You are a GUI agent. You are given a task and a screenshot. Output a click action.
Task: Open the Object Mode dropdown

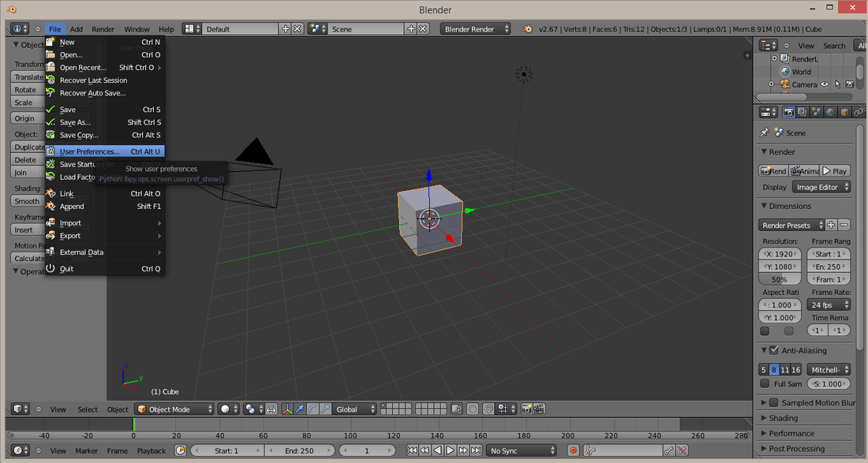coord(174,409)
